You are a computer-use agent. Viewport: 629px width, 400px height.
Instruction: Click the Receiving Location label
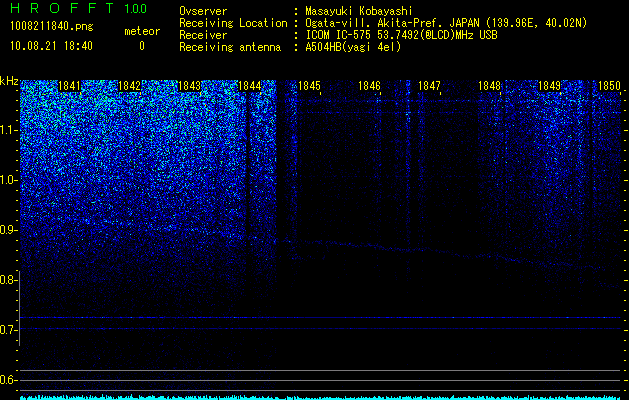click(233, 23)
